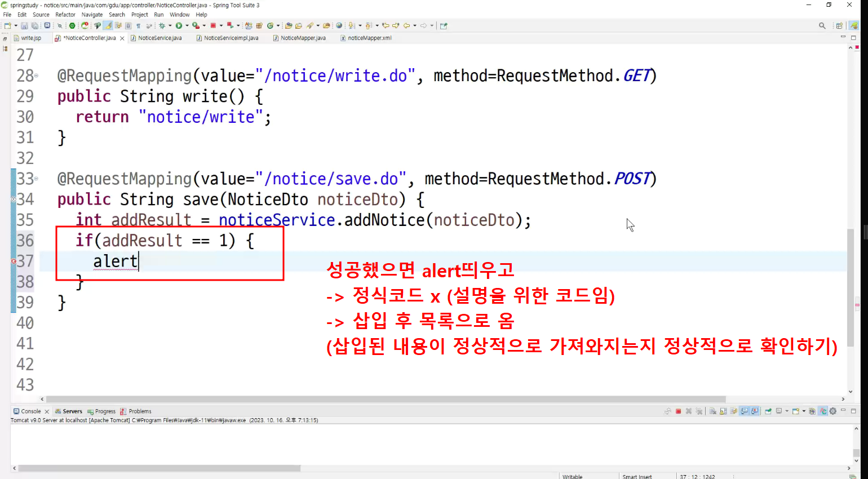868x479 pixels.
Task: Open the Forward history dropdown arrow
Action: click(432, 25)
